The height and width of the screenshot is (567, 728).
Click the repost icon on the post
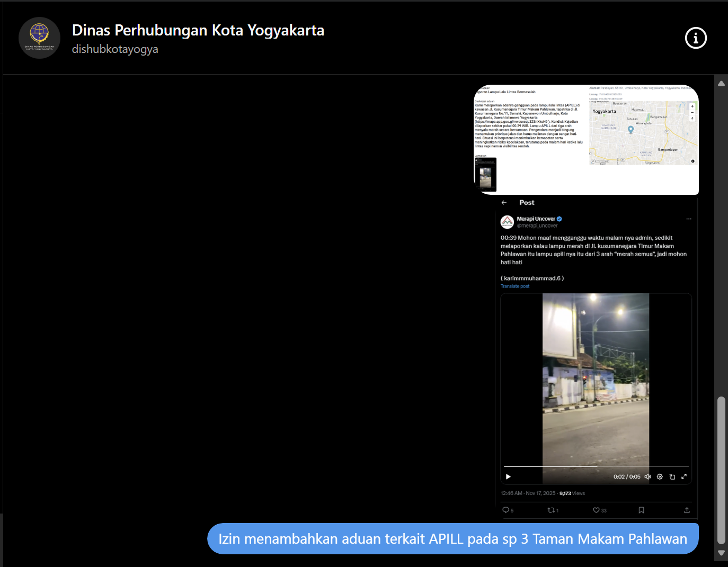click(551, 510)
